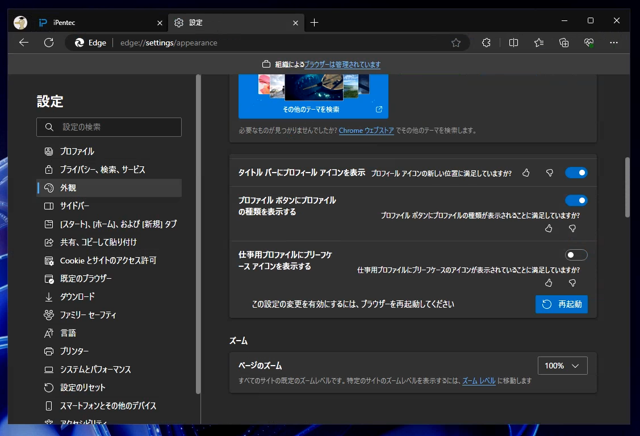Open the ズーム レベル link

click(479, 381)
